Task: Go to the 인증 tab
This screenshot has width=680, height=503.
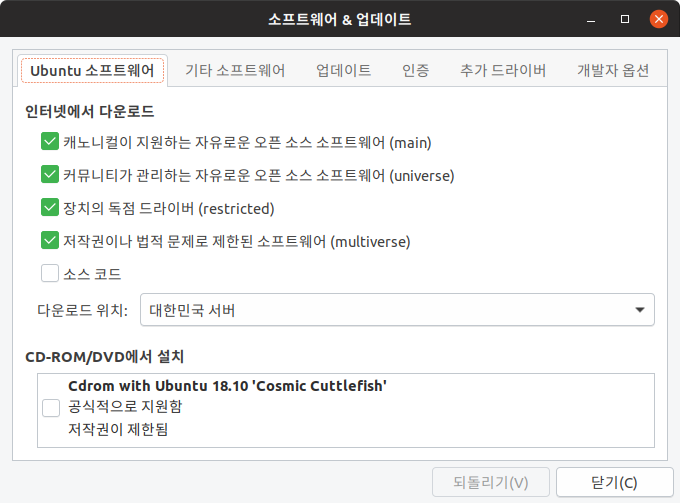Action: click(x=416, y=70)
